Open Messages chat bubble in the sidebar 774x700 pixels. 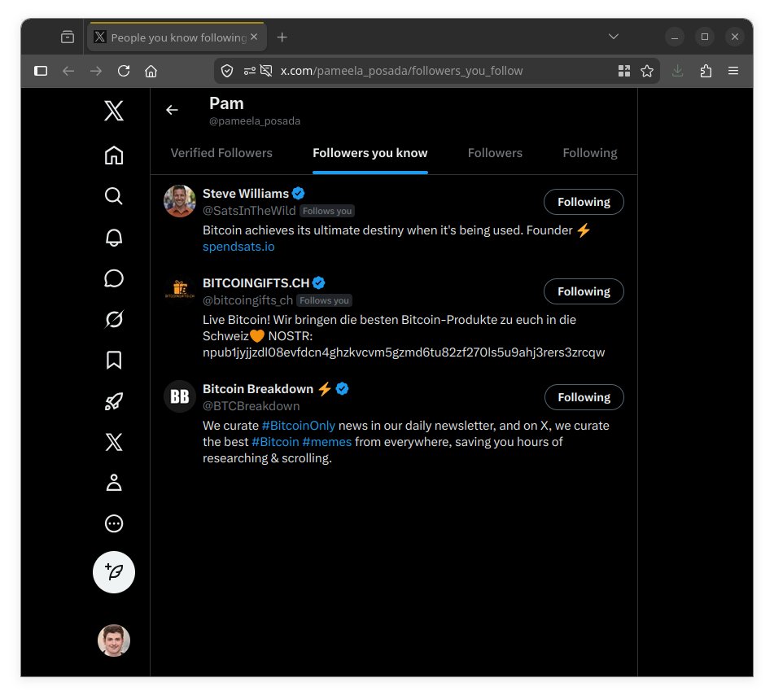(x=113, y=278)
